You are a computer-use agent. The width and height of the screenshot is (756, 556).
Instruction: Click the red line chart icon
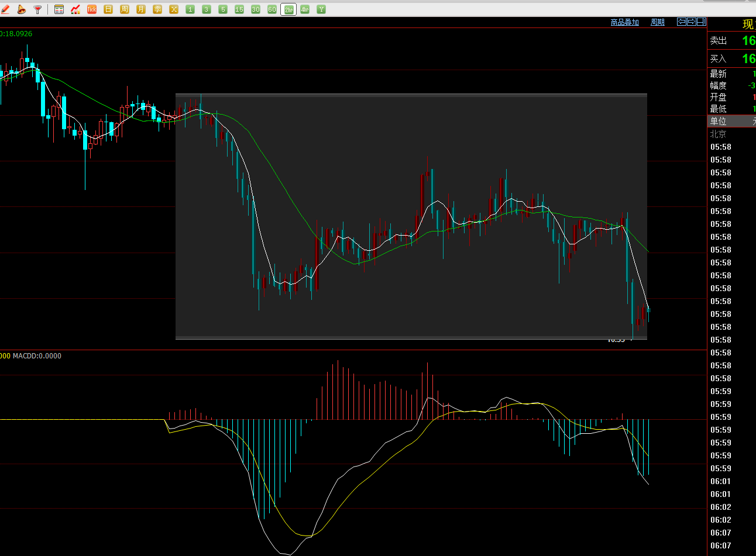(x=75, y=9)
